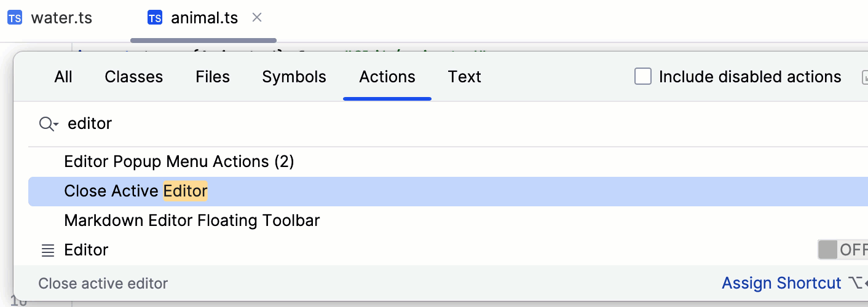The height and width of the screenshot is (307, 868).
Task: Click the TypeScript icon on animal.ts tab
Action: pos(155,18)
